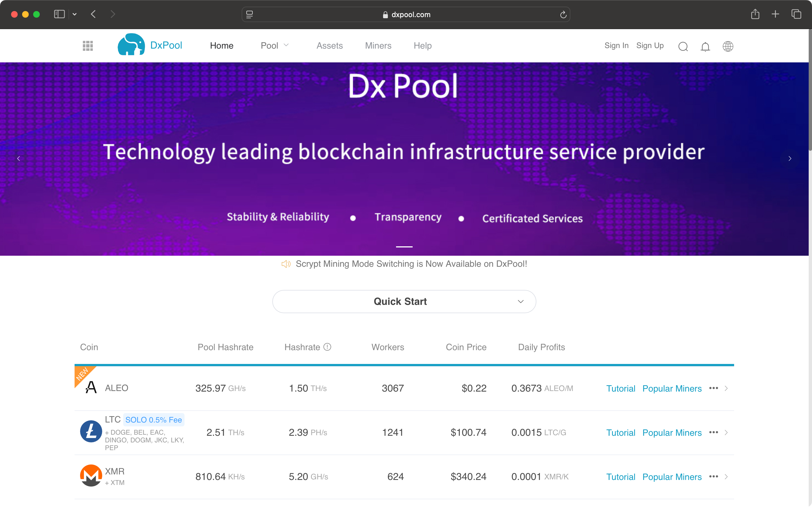Open Popular Miners for ALEO

point(672,388)
